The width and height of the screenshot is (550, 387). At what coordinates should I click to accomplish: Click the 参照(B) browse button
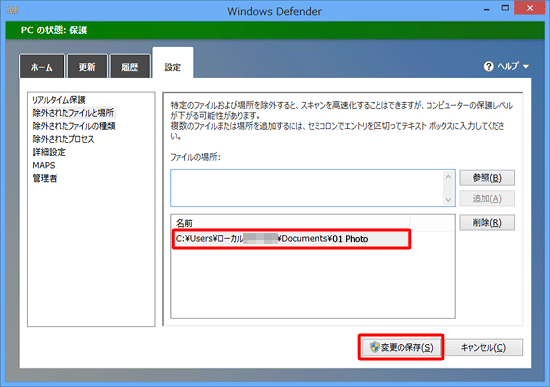point(487,178)
